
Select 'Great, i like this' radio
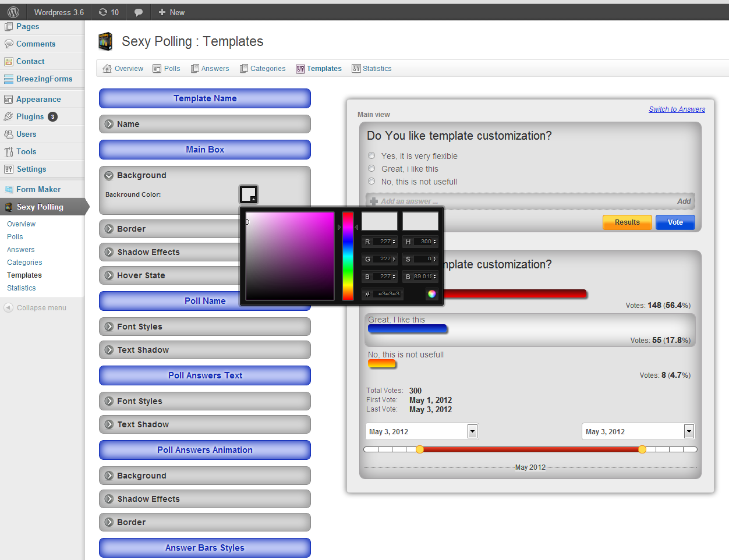pos(371,168)
